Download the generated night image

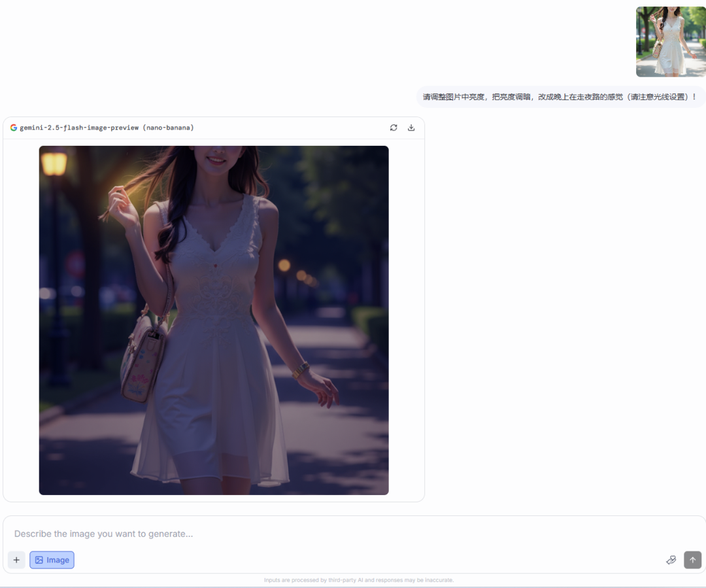411,128
